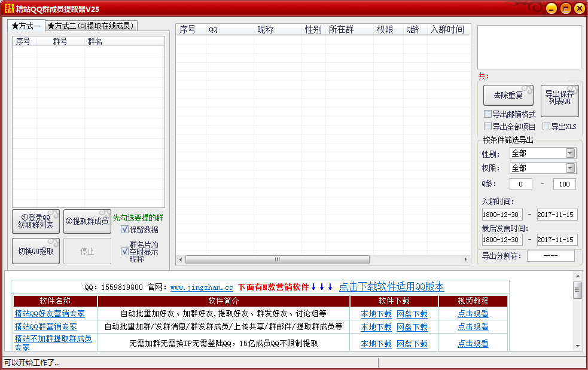Click 本地下载 for 精站不加群提取群成员专家
The height and width of the screenshot is (370, 588).
376,343
